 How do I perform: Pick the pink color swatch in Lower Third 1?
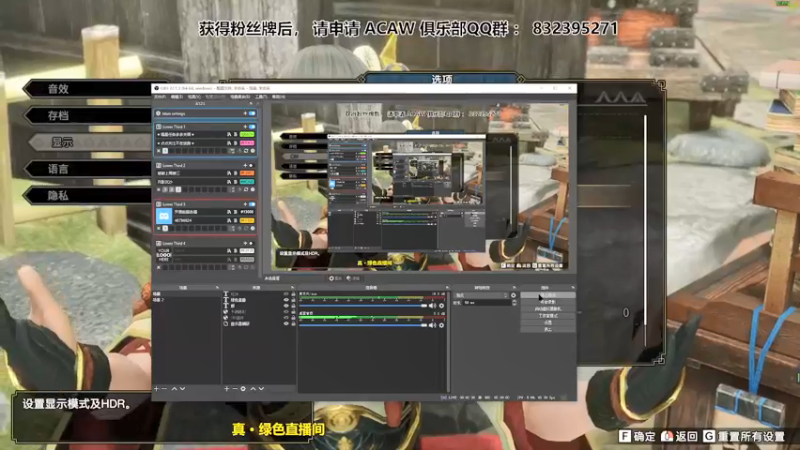(247, 143)
